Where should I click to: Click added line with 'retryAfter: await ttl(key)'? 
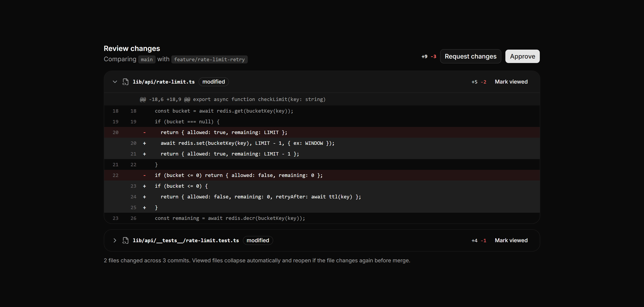(322, 197)
